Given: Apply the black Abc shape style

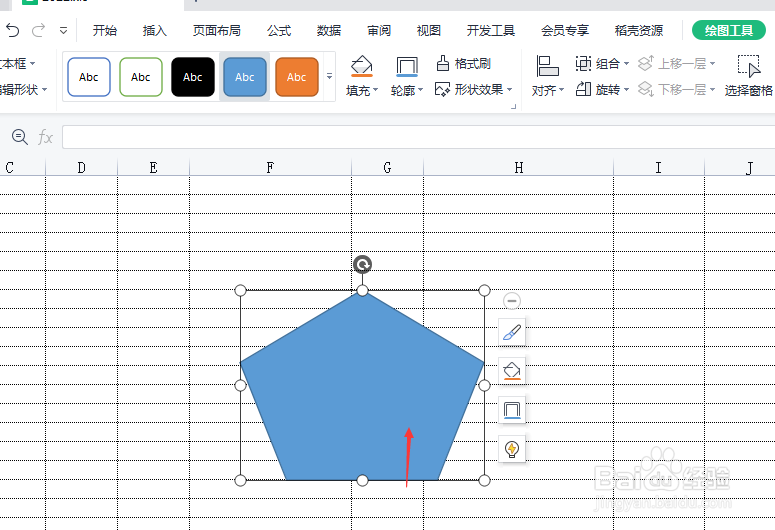Looking at the screenshot, I should 193,77.
